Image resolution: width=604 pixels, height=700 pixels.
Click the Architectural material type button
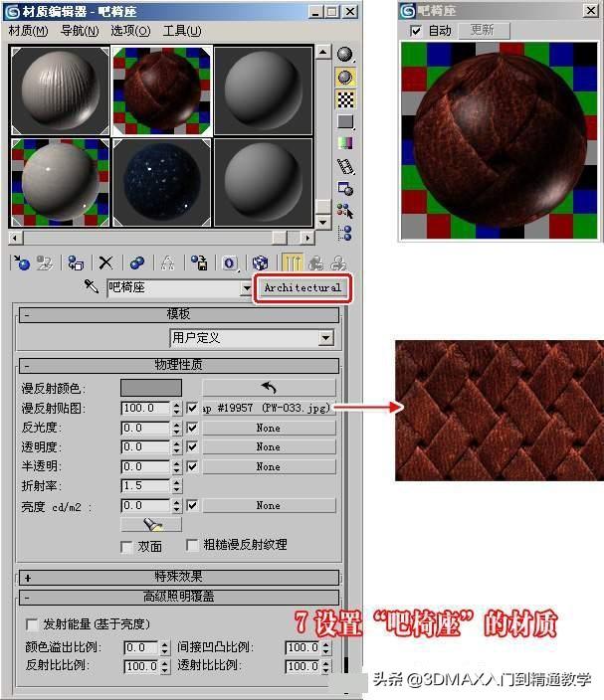click(302, 287)
